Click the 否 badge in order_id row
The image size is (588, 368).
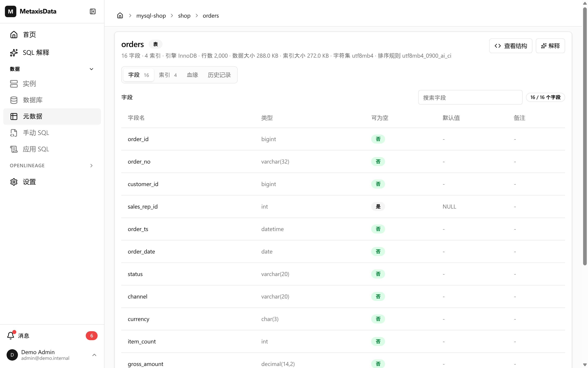[x=378, y=139]
